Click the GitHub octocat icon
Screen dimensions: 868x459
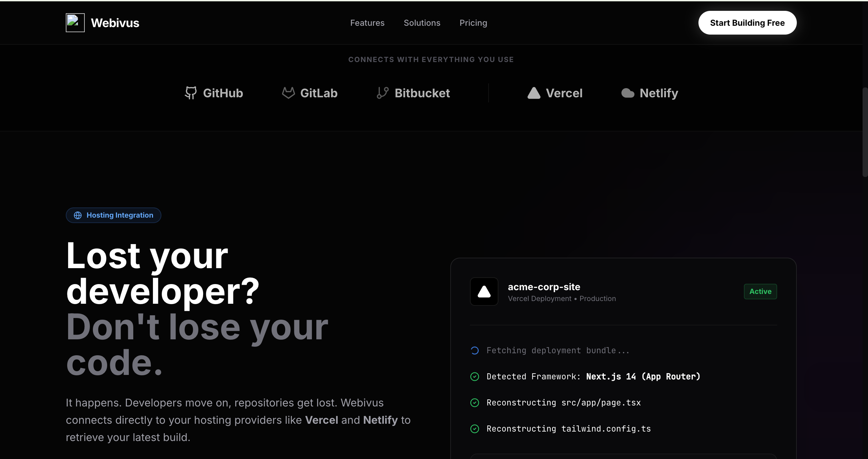tap(191, 93)
